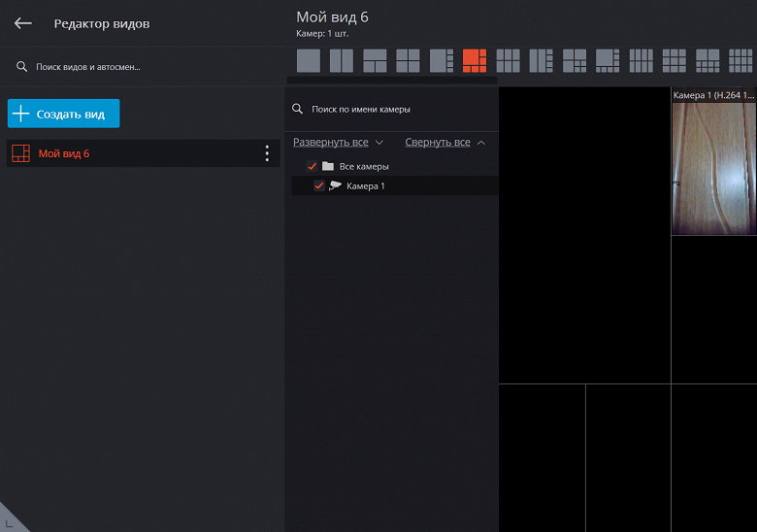757x532 pixels.
Task: Choose the one-top two-bottom layout icon
Action: 375,61
